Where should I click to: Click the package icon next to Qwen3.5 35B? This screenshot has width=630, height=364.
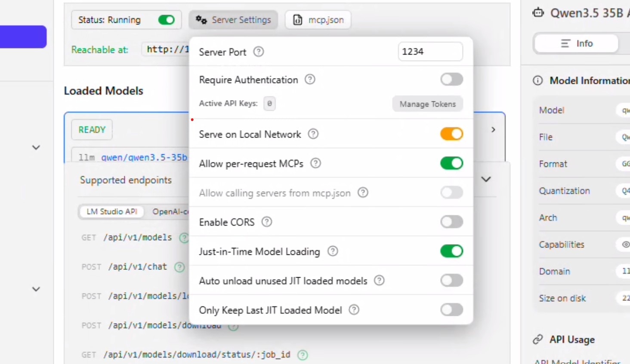pyautogui.click(x=538, y=13)
